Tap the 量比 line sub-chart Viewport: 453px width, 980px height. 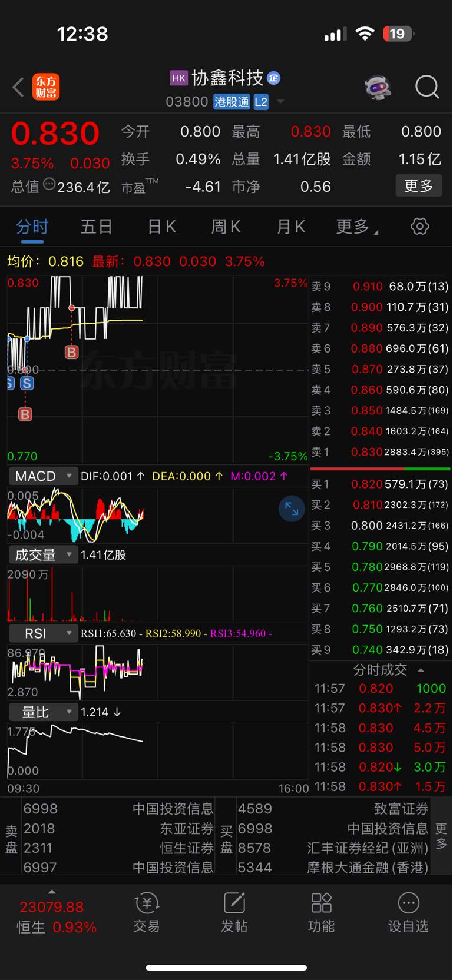(x=158, y=751)
